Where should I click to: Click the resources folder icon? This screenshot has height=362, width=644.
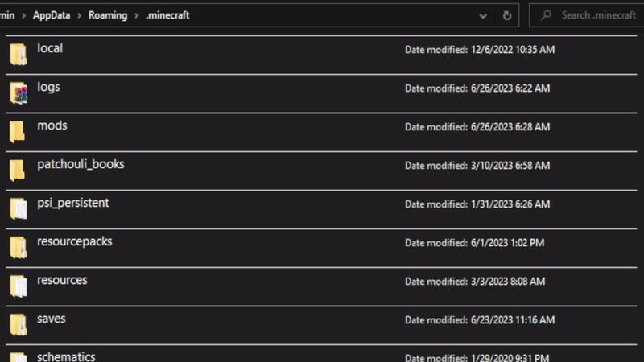pos(18,286)
